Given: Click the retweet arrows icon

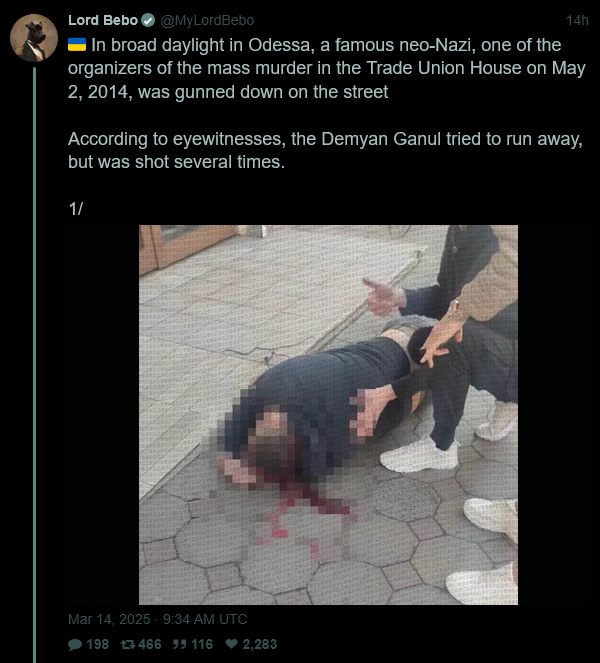Looking at the screenshot, I should (x=127, y=644).
